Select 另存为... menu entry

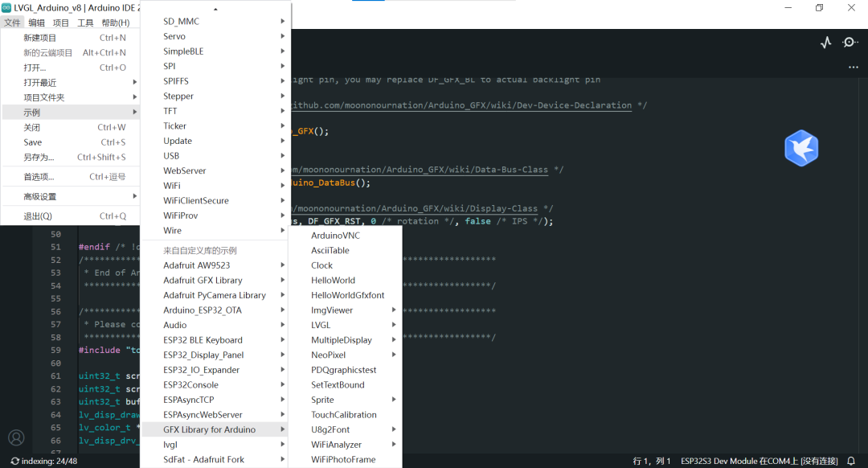pos(71,158)
